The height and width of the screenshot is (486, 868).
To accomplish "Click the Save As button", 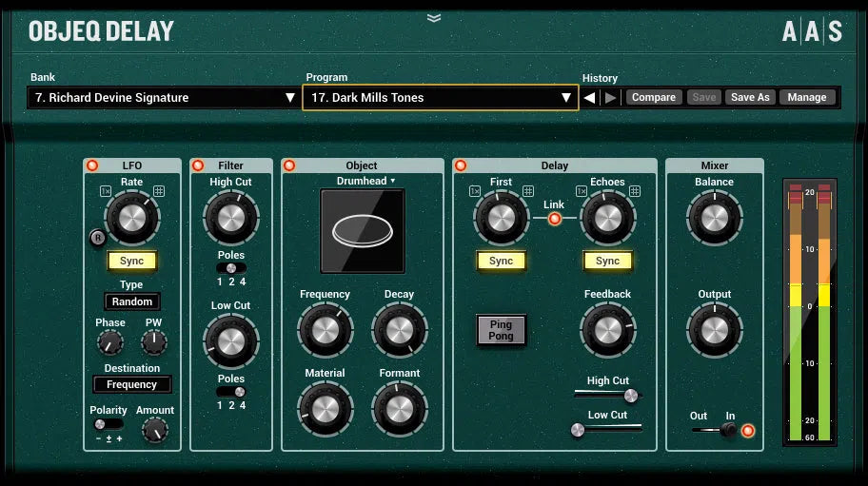I will click(x=750, y=97).
